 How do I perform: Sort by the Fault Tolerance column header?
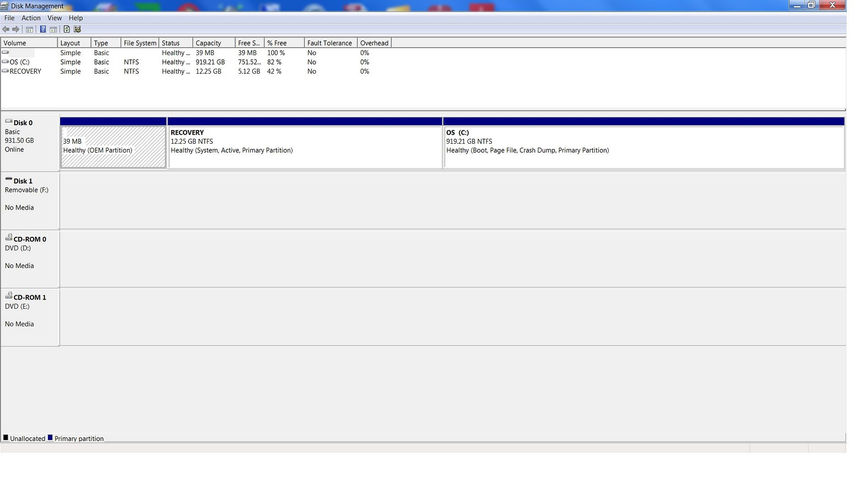(330, 43)
